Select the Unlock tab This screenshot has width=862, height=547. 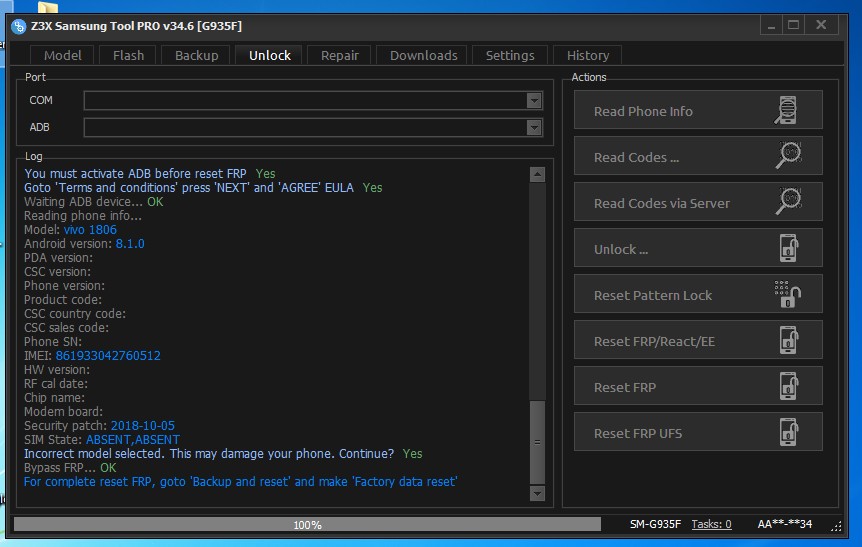pyautogui.click(x=269, y=56)
